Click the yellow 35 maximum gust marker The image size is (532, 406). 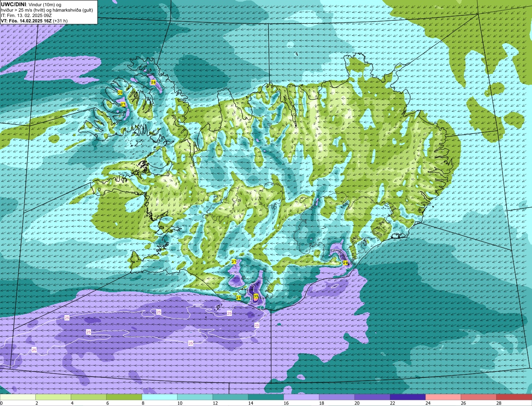click(256, 296)
